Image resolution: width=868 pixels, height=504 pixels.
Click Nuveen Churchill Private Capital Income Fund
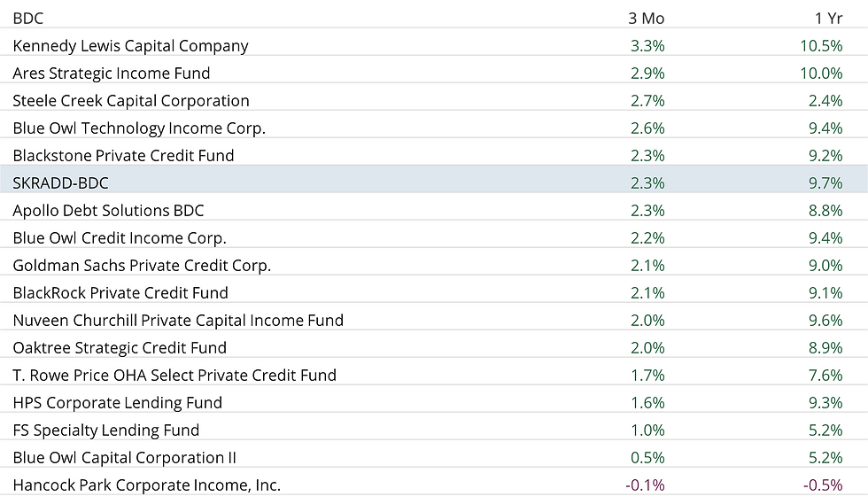[178, 321]
